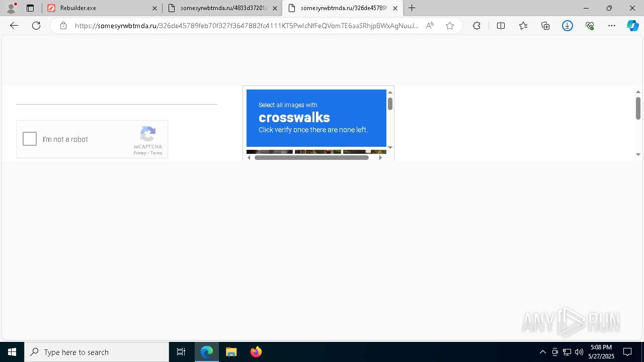Open the Extensions puzzle icon
Viewport: 644px width, 362px height.
click(x=476, y=26)
